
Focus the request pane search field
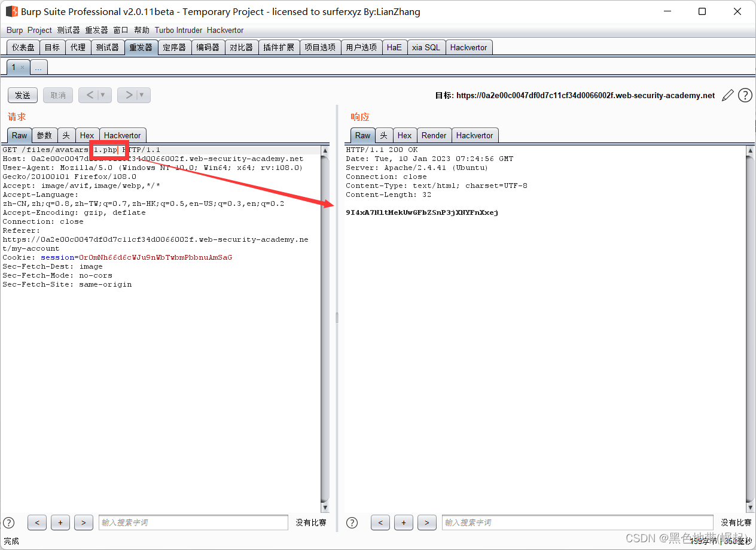pos(193,522)
